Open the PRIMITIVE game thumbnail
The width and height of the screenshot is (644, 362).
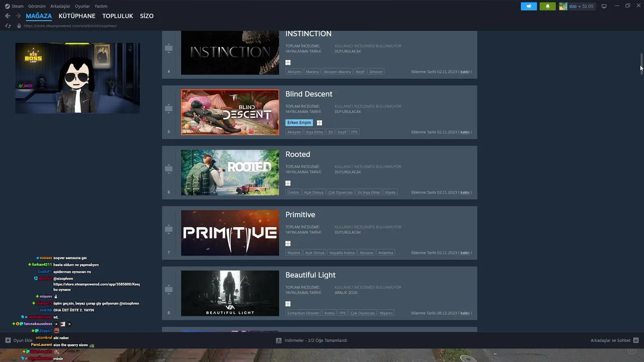230,233
